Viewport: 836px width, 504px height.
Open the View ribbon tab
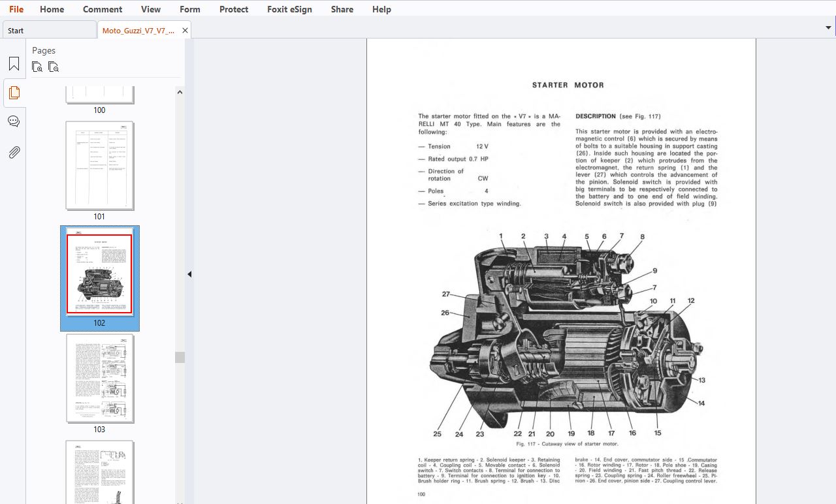(151, 9)
